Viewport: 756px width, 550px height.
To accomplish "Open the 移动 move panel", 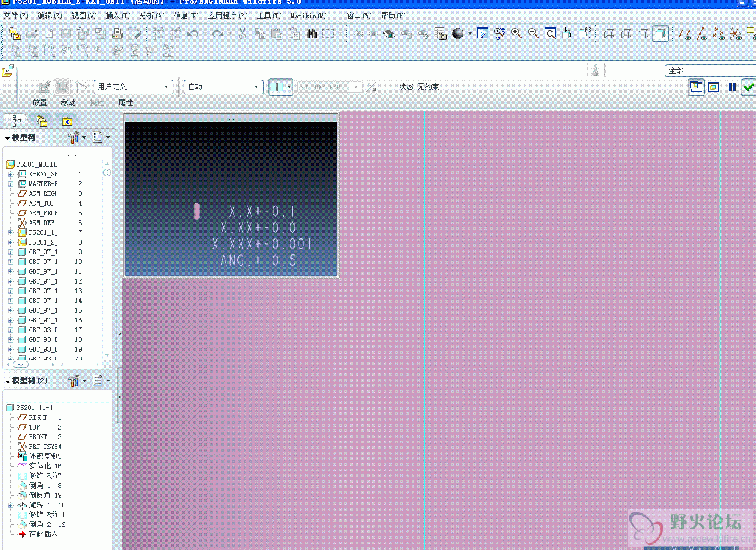I will tap(69, 103).
